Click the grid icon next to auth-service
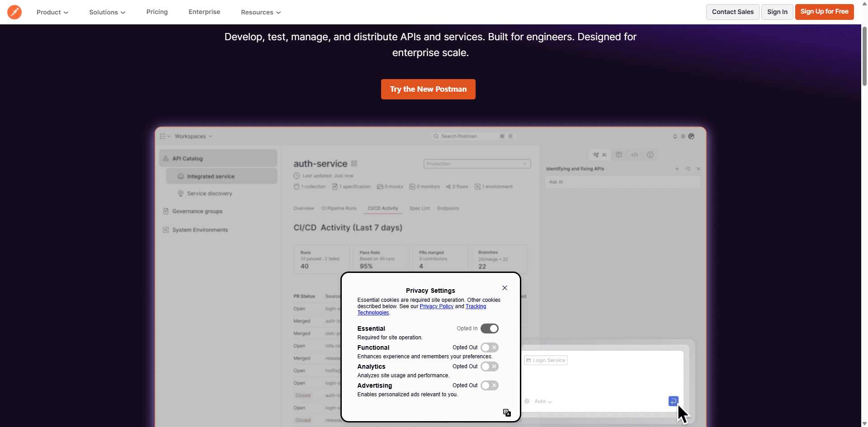 (x=354, y=164)
